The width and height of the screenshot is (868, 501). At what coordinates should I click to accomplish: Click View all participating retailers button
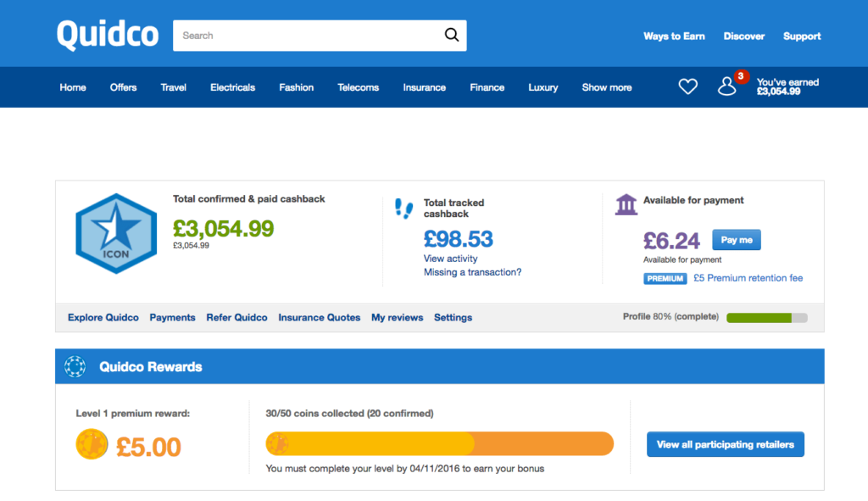click(x=726, y=444)
